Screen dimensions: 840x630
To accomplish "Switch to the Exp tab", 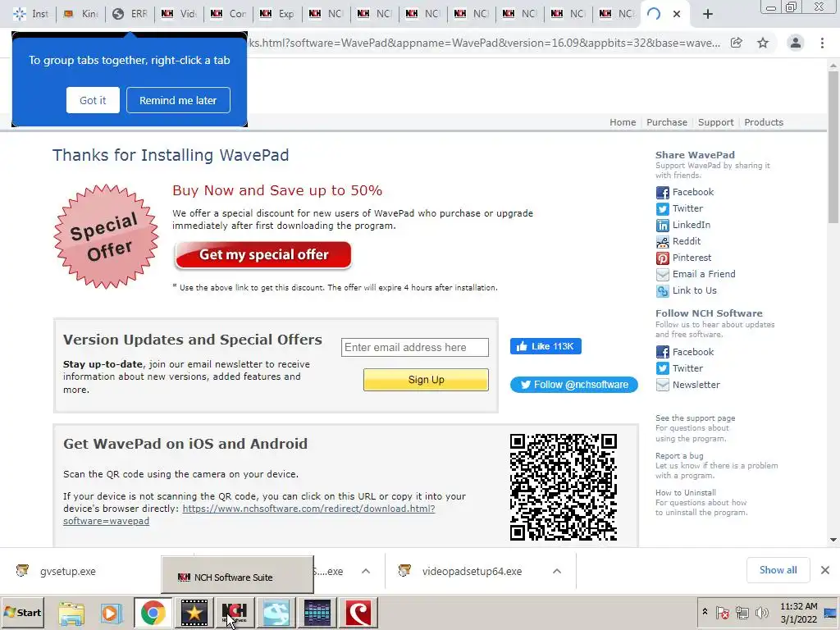I will [x=278, y=14].
